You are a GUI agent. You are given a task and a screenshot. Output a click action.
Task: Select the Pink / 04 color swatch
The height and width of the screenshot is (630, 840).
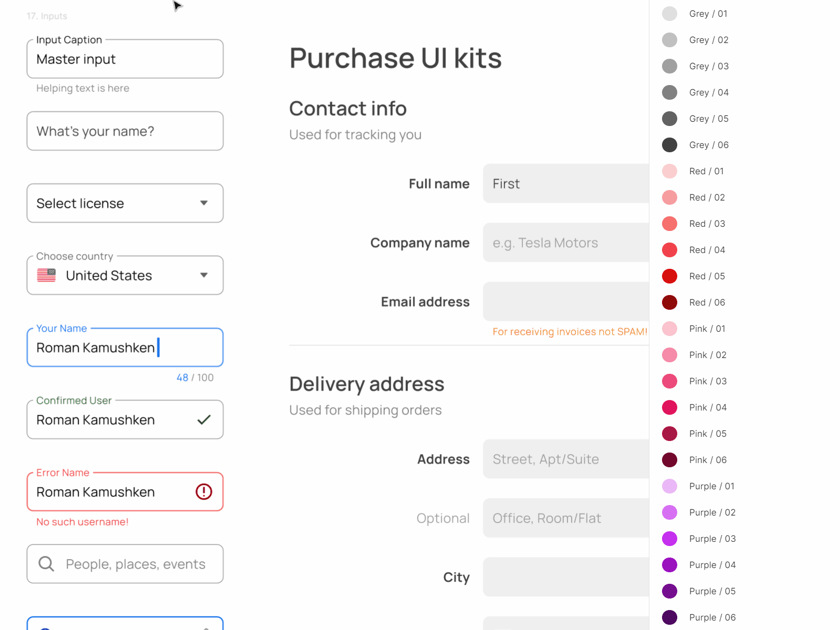click(x=669, y=407)
